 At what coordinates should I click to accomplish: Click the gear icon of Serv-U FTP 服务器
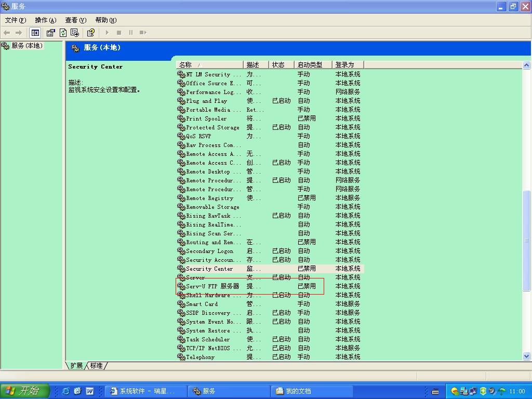[x=181, y=286]
